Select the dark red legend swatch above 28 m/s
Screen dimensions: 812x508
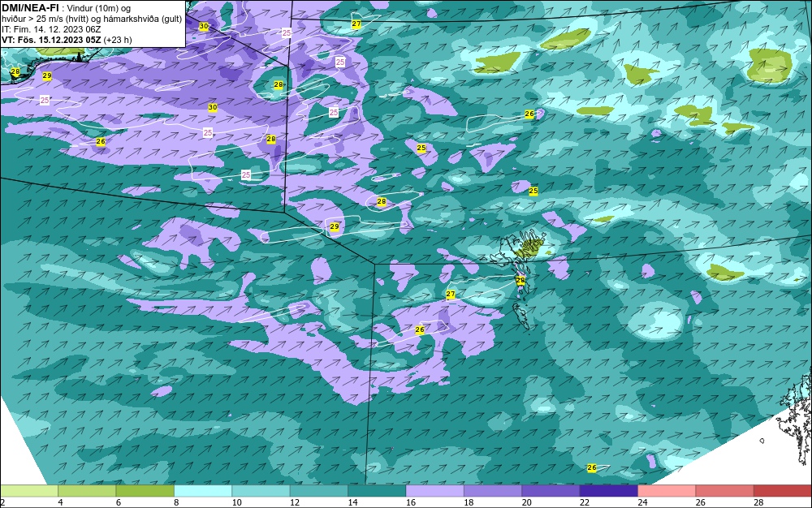(783, 491)
